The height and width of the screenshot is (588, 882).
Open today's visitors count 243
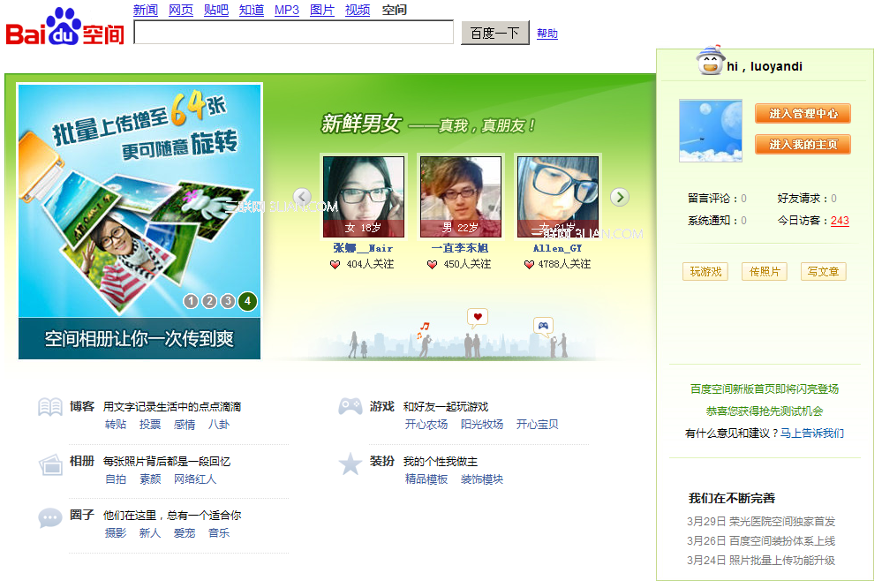click(x=840, y=221)
